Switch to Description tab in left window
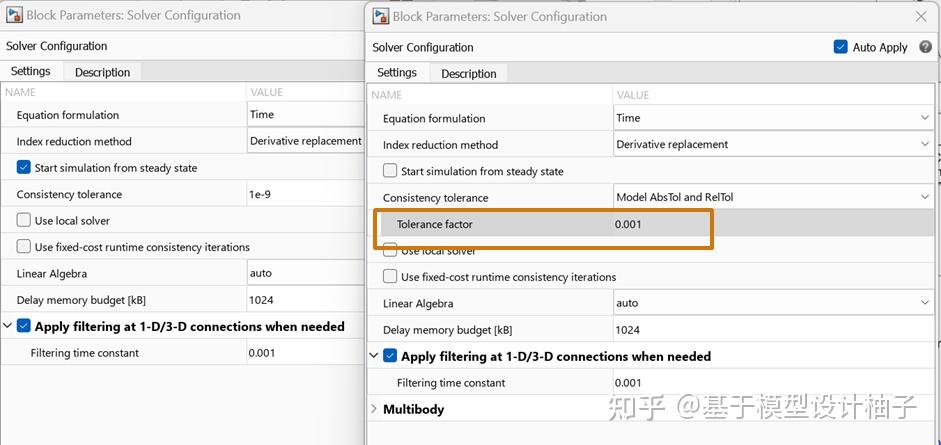This screenshot has width=941, height=445. click(102, 72)
